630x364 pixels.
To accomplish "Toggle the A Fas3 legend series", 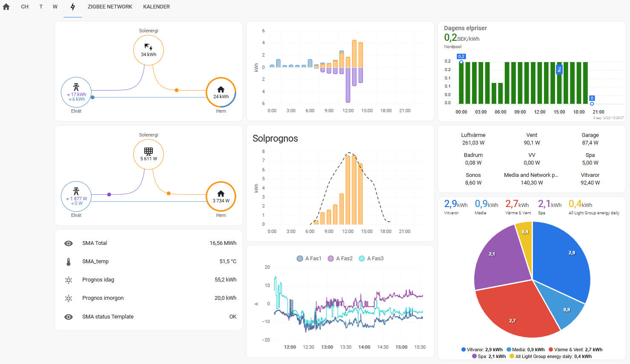I will pos(371,259).
